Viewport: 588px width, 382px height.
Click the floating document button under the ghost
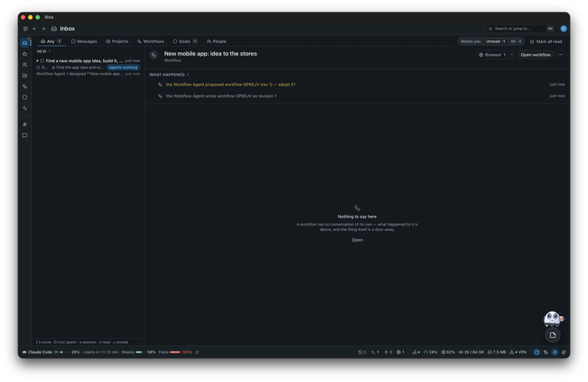pos(553,335)
